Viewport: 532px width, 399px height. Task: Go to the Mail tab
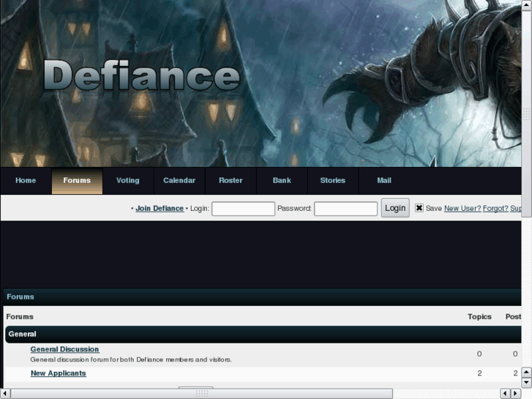pos(384,180)
